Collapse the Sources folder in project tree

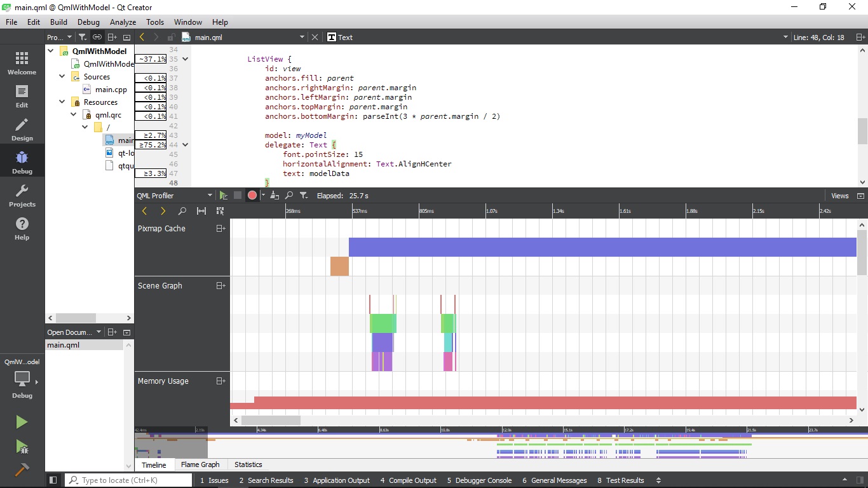62,77
